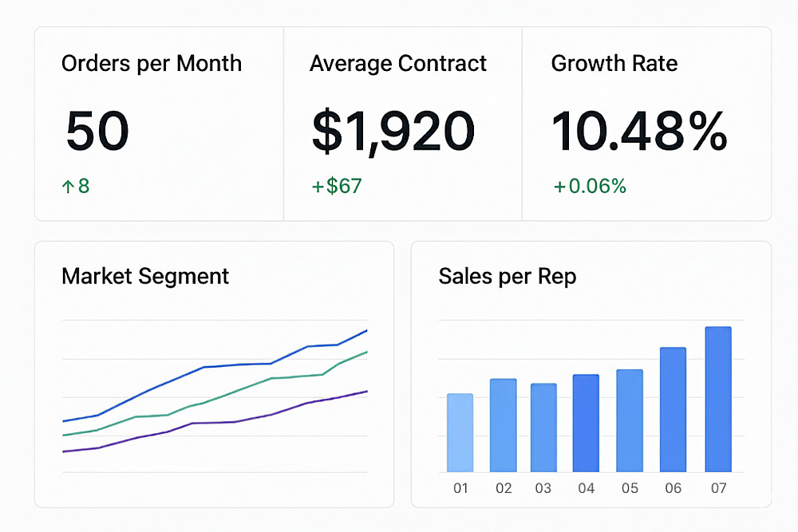Click the Sales per Rep title
The width and height of the screenshot is (798, 532).
pyautogui.click(x=508, y=276)
